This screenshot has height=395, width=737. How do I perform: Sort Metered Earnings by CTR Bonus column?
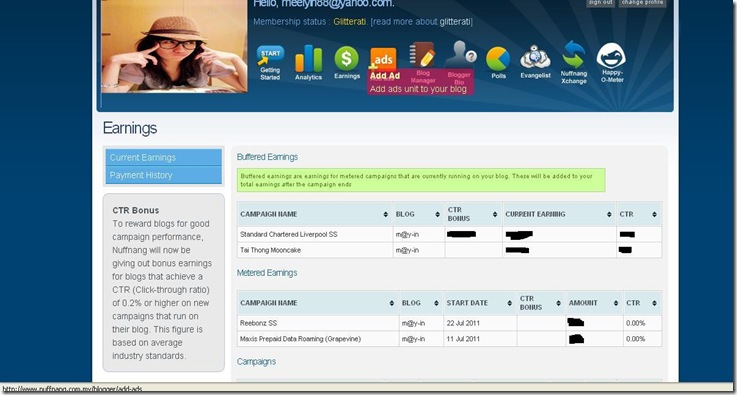pyautogui.click(x=541, y=303)
